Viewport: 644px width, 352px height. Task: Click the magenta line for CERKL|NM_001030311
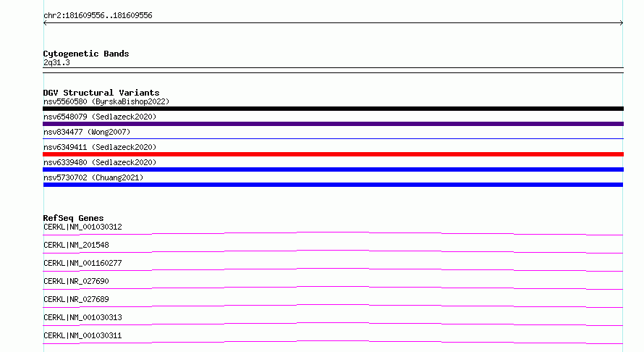[x=333, y=342]
